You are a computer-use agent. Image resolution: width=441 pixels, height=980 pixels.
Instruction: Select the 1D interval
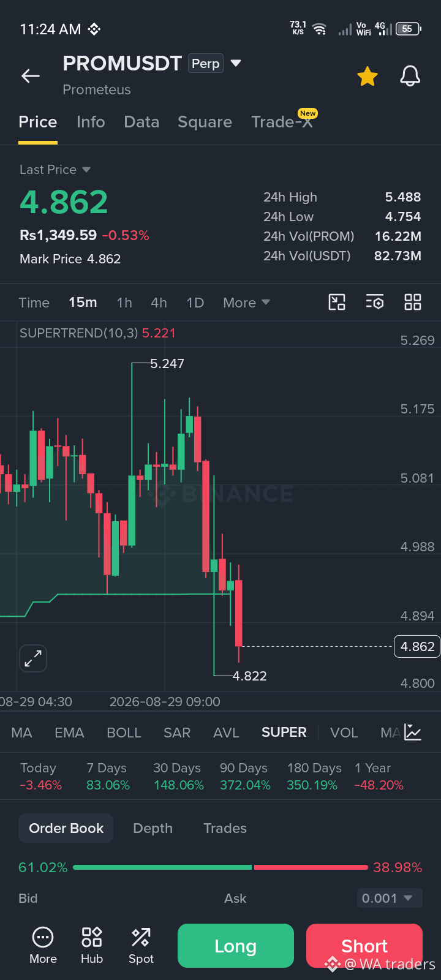coord(195,303)
